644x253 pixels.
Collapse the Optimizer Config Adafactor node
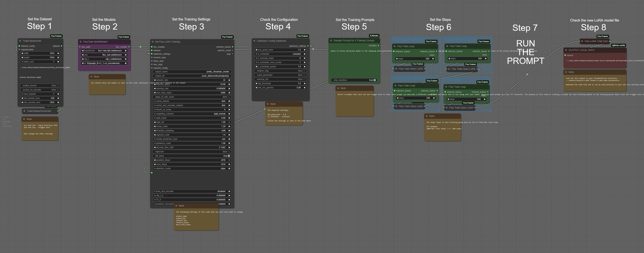pyautogui.click(x=254, y=41)
